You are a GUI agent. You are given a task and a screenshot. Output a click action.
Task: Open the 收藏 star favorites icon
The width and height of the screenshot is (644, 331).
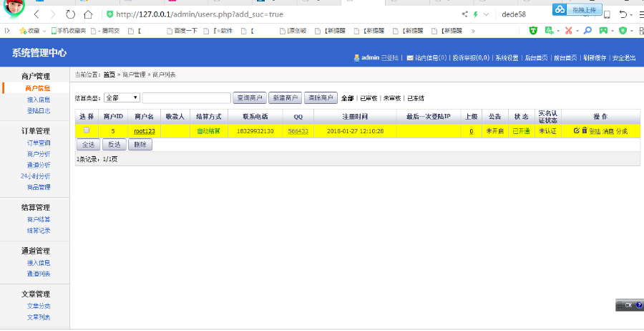pyautogui.click(x=23, y=30)
